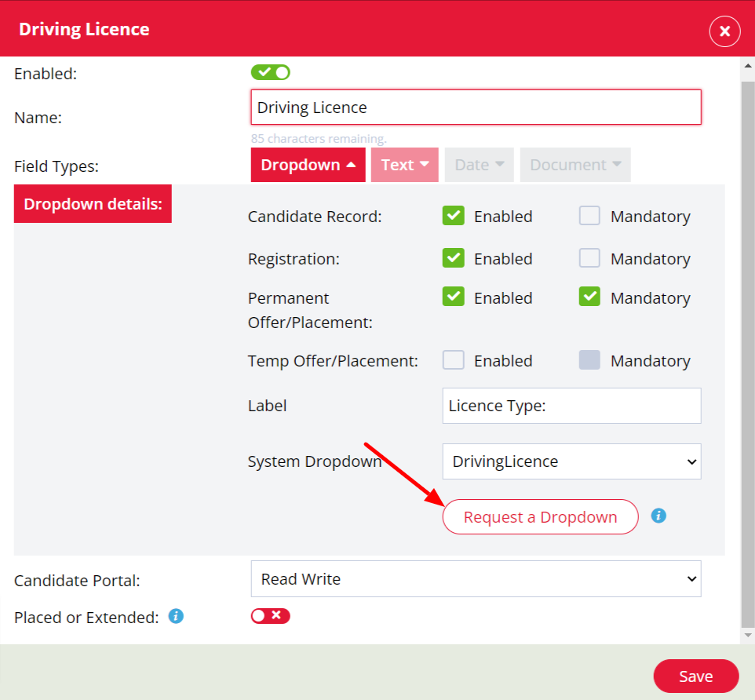Click the Dropdown details heading

tap(93, 204)
